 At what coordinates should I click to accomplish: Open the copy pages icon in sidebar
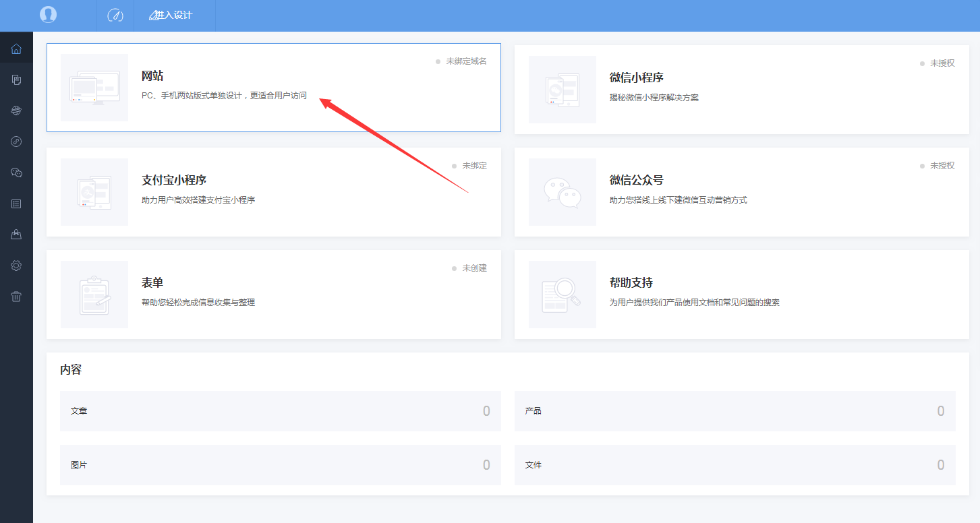[16, 80]
